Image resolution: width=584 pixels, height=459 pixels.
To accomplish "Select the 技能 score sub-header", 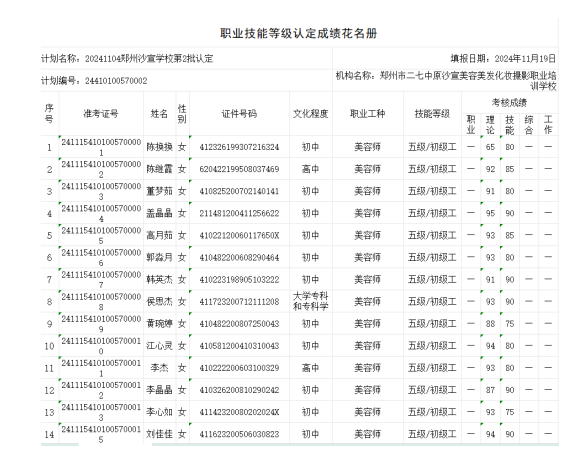I will click(510, 125).
